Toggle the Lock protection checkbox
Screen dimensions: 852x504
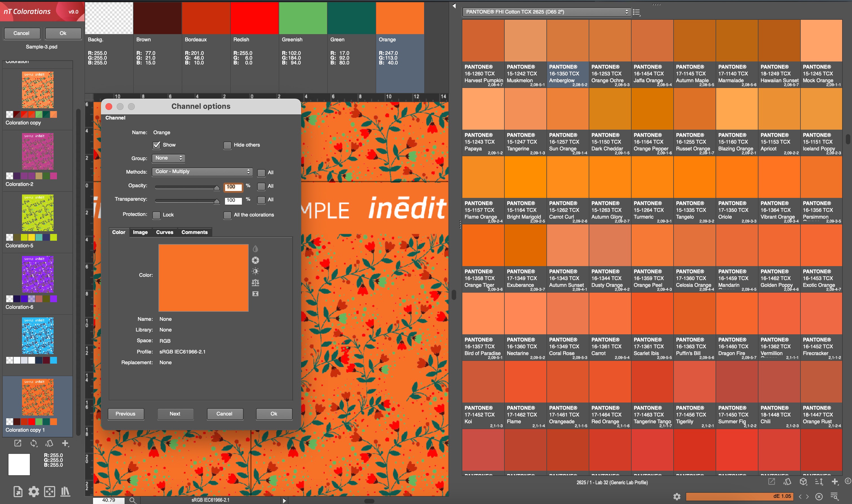click(x=156, y=215)
